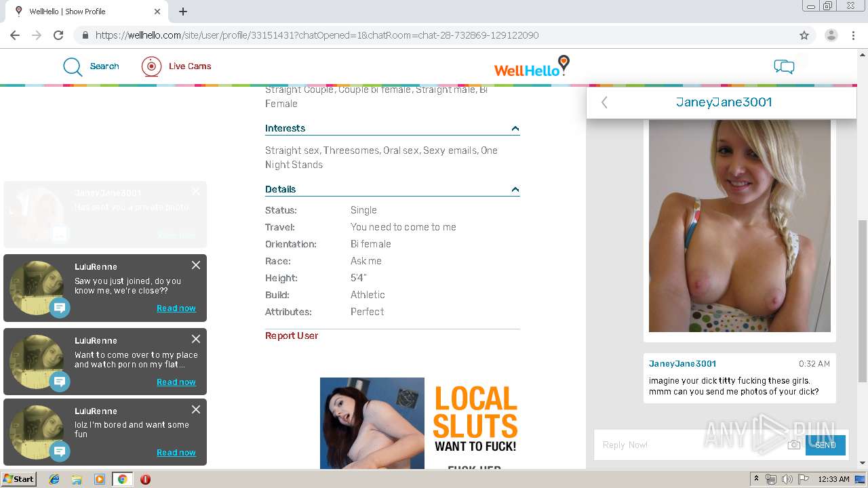868x488 pixels.
Task: Reload the page
Action: 58,35
